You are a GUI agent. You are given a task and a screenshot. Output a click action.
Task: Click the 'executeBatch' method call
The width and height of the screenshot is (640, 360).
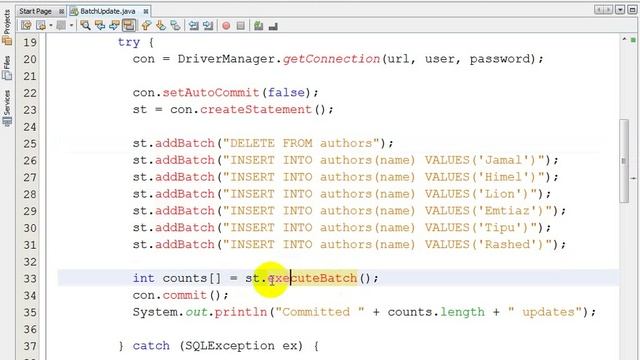tap(312, 278)
